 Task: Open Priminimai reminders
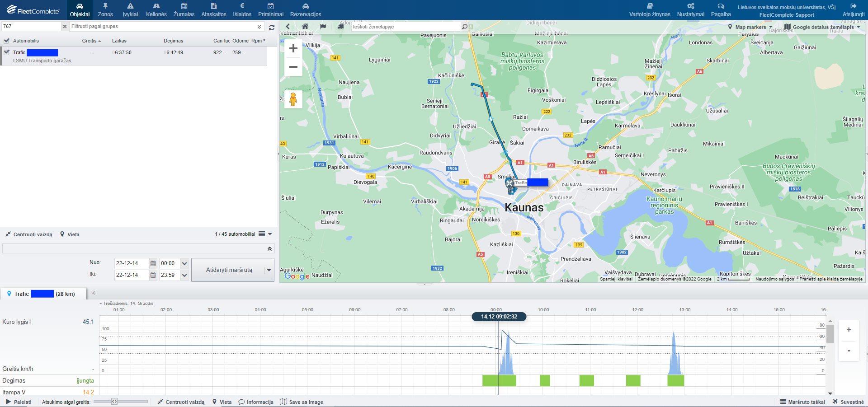click(271, 10)
